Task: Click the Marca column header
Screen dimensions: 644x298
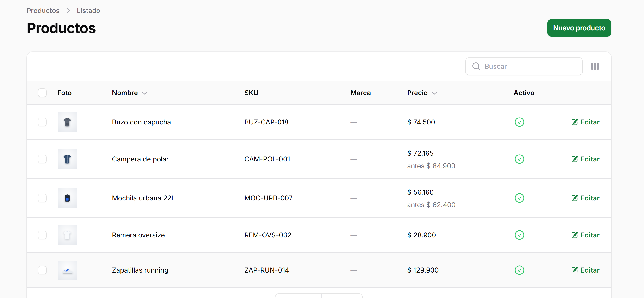Action: click(x=360, y=93)
